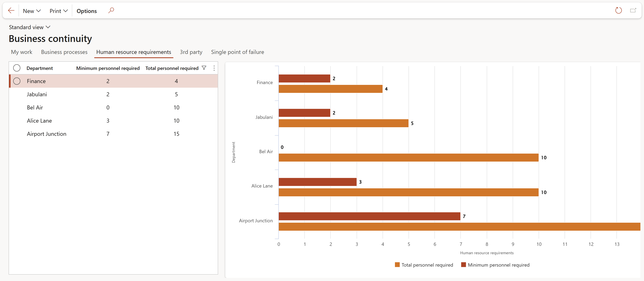Toggle Total personnel required legend marker
644x281 pixels.
397,265
